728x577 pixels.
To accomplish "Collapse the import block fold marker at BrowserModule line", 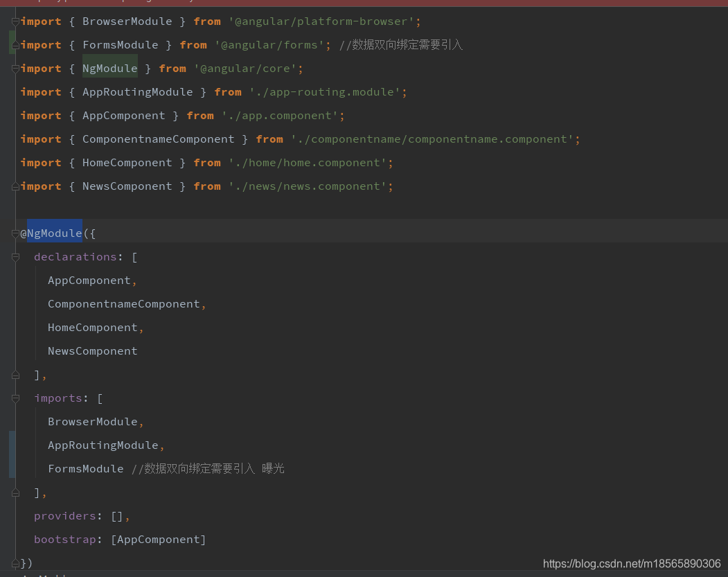I will click(x=15, y=21).
